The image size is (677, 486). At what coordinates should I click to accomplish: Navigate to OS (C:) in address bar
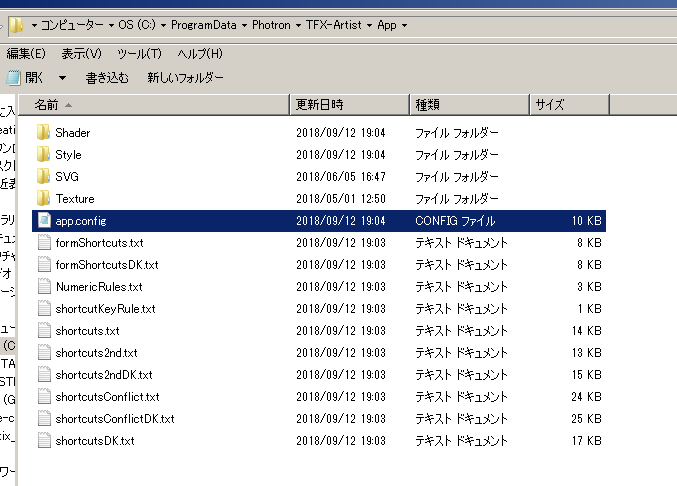click(137, 25)
